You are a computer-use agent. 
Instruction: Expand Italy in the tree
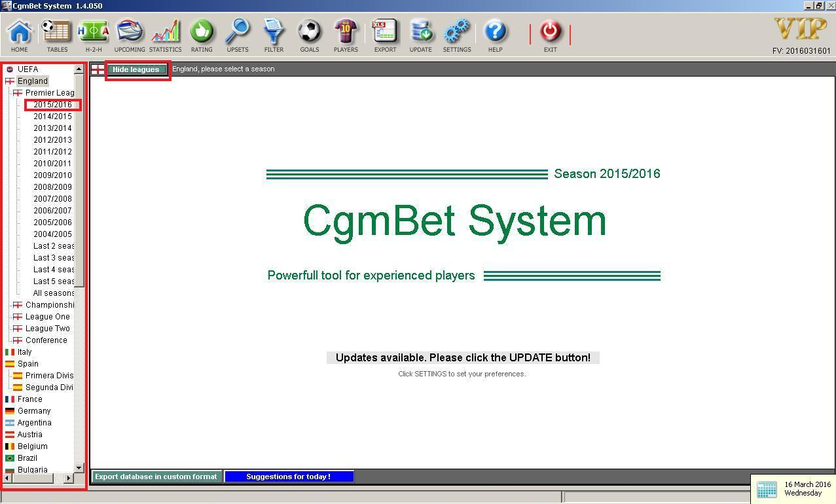coord(25,352)
